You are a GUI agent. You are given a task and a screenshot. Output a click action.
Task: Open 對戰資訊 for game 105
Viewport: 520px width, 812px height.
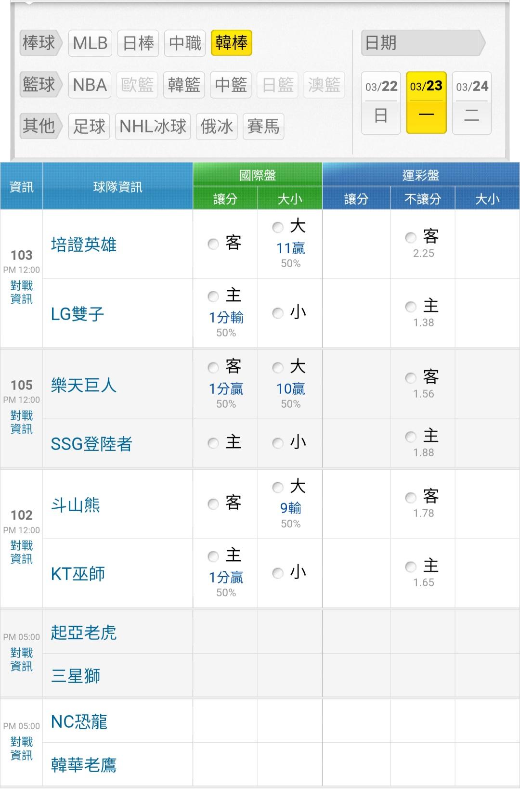22,422
